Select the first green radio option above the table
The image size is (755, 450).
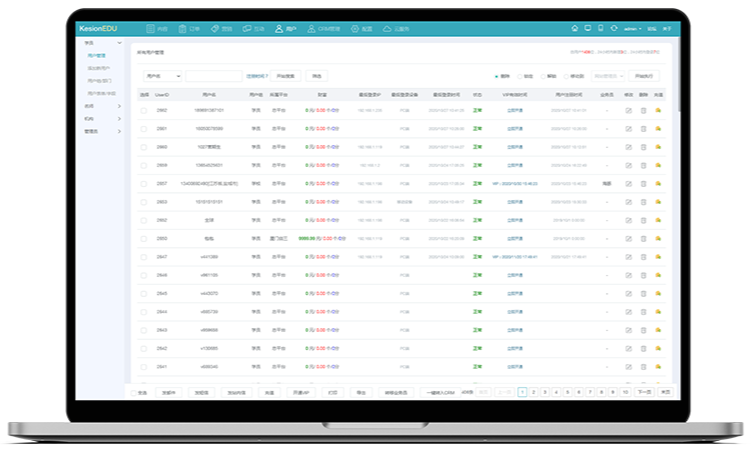[x=497, y=76]
